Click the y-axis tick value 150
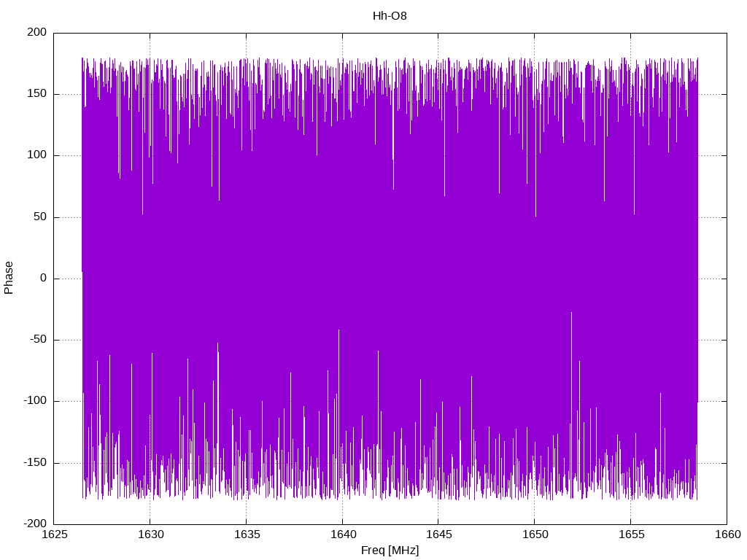The image size is (747, 560). 37,94
